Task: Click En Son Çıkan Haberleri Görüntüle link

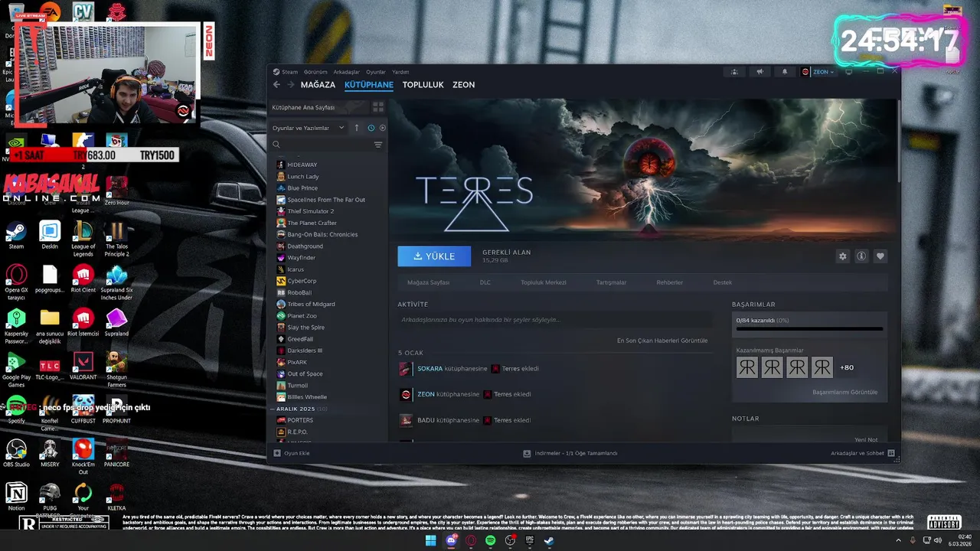Action: pyautogui.click(x=662, y=341)
